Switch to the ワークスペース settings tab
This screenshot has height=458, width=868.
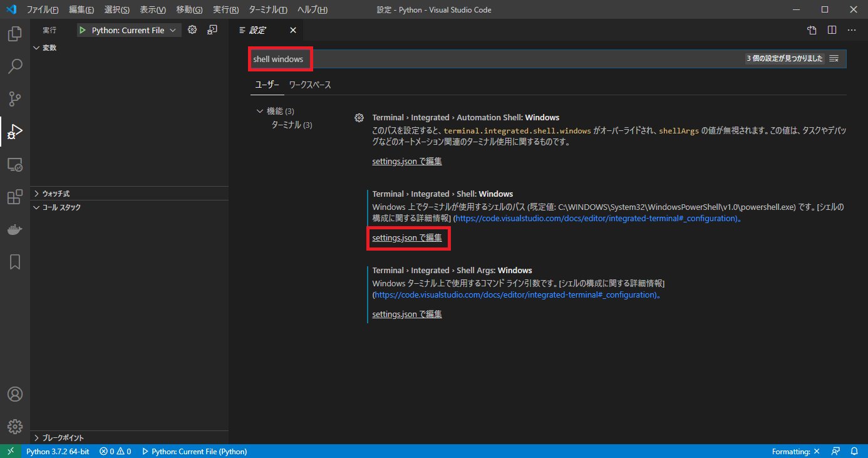tap(310, 85)
